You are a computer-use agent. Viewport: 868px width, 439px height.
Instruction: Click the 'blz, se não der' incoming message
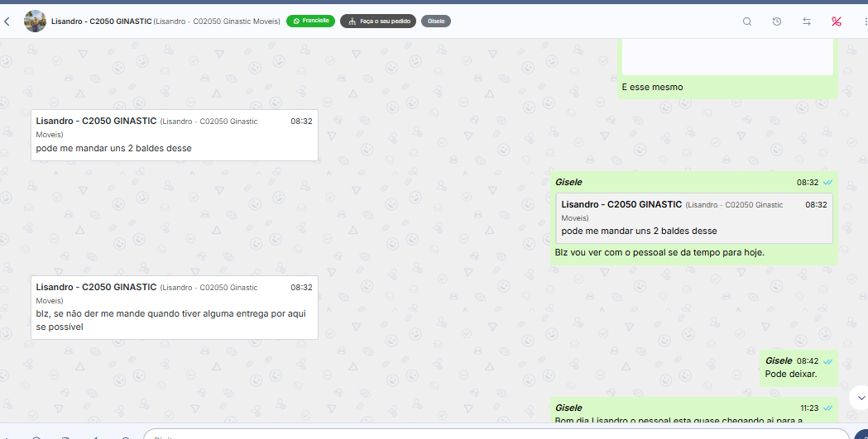coord(175,308)
